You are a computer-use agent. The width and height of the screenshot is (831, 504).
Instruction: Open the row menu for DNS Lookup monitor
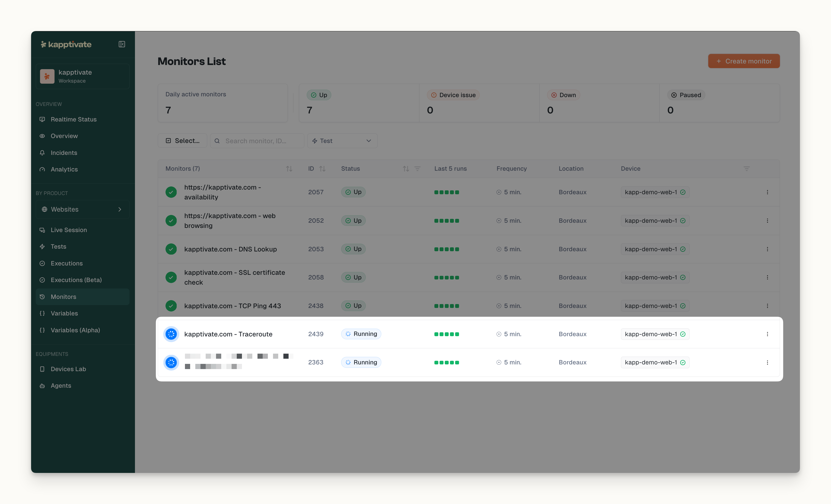tap(767, 249)
